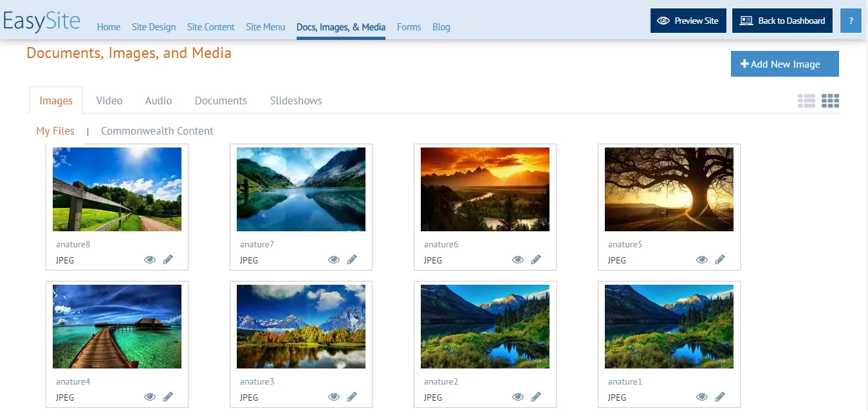Open the Commonwealth Content link
This screenshot has height=411, width=868.
157,131
